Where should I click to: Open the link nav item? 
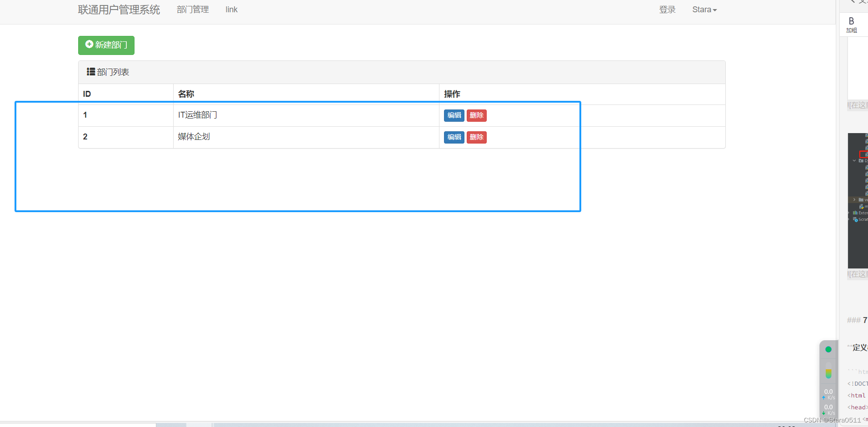(x=231, y=10)
